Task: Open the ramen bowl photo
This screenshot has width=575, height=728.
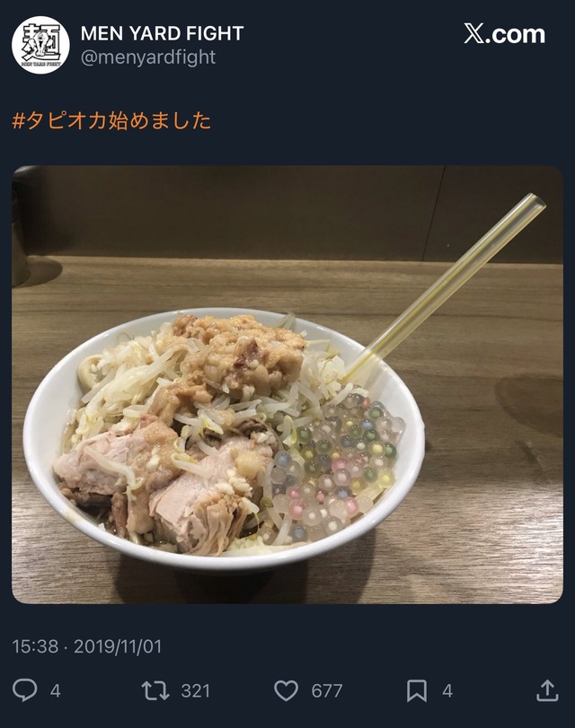Action: (287, 384)
